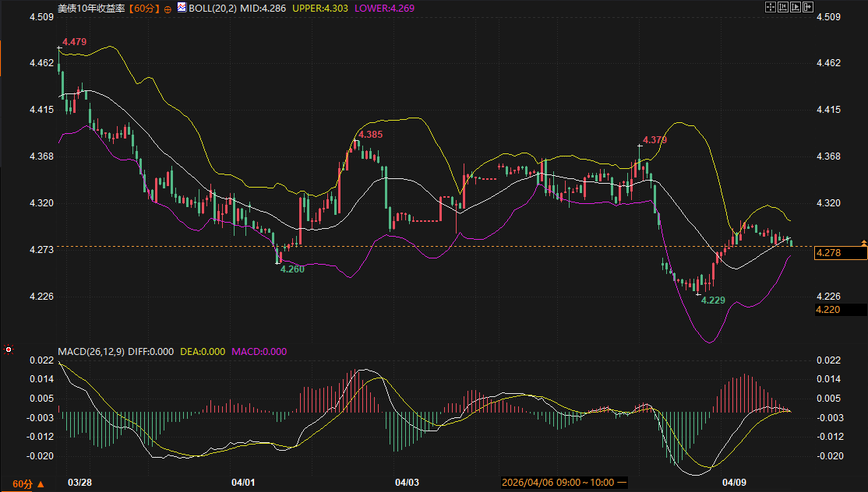Viewport: 868px width, 492px height.
Task: Click the orange alert marker above 4.278 label
Action: (x=863, y=244)
